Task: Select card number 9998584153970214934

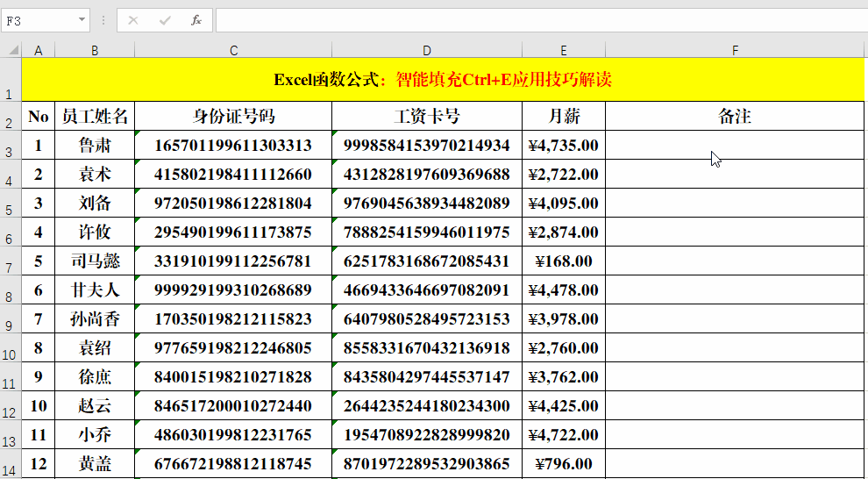Action: tap(427, 145)
